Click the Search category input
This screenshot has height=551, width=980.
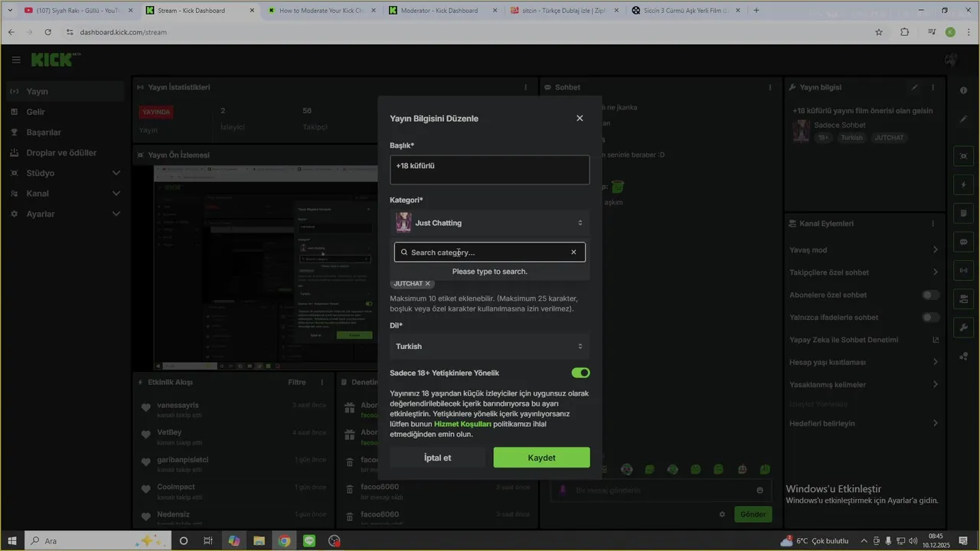(x=489, y=253)
